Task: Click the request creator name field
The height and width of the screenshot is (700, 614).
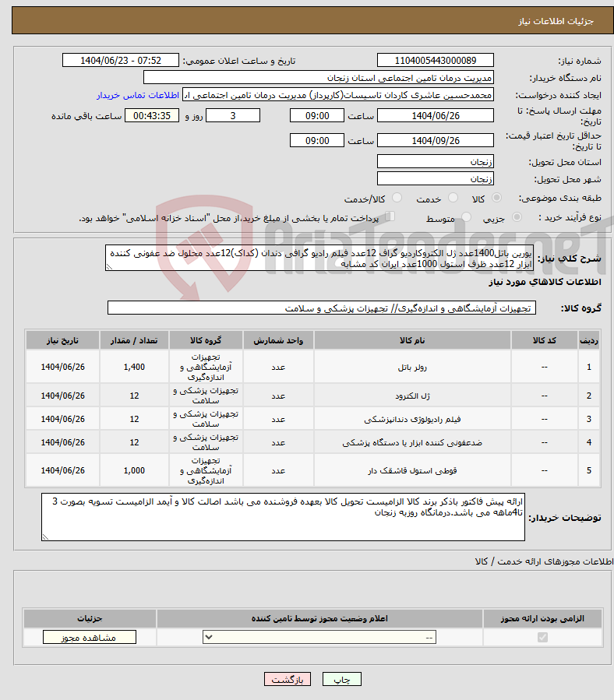Action: 338,95
